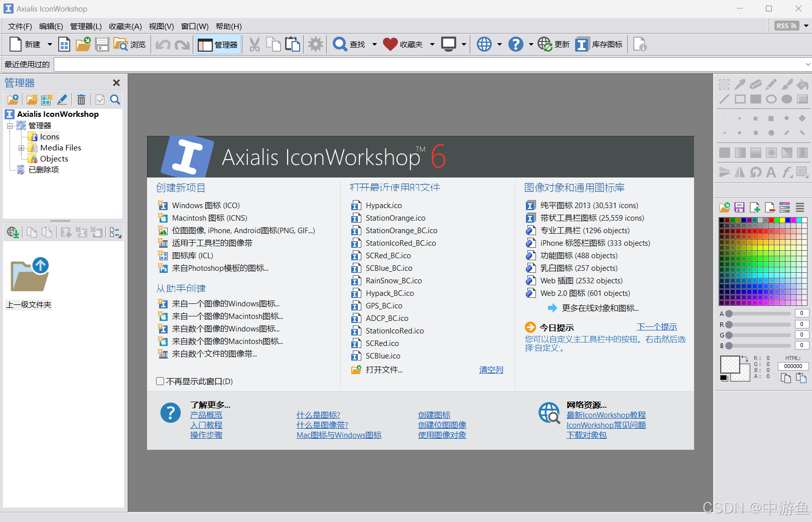Click the 下载对象包 link
The image size is (812, 522).
pyautogui.click(x=587, y=435)
